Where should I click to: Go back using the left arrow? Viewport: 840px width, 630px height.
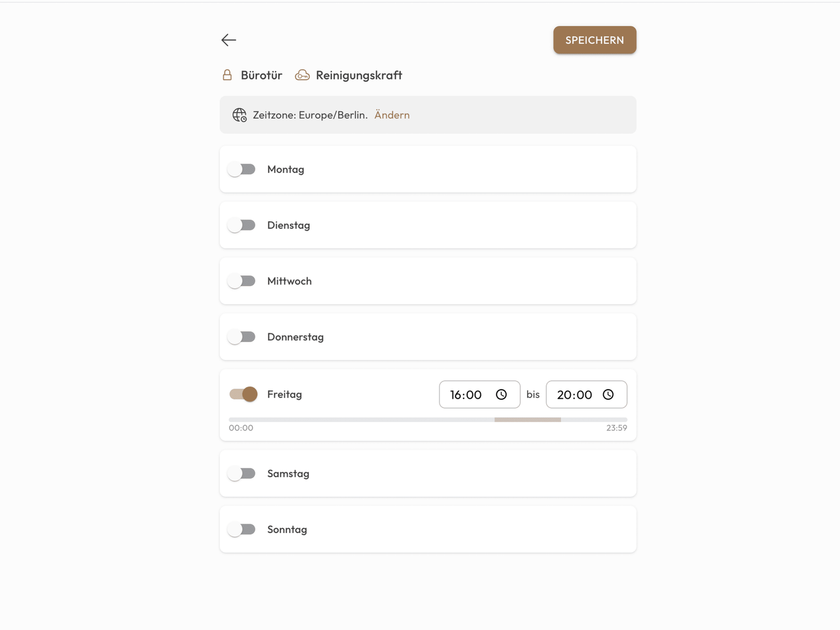(228, 40)
